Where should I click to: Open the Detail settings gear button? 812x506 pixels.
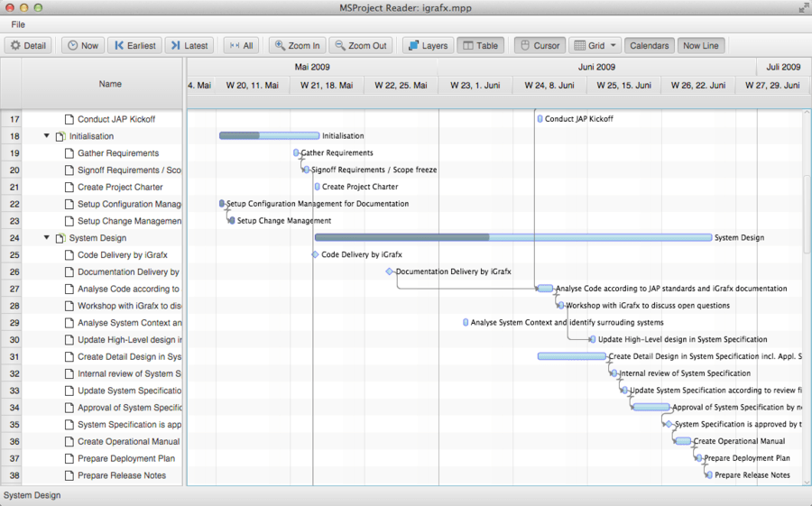[x=28, y=45]
